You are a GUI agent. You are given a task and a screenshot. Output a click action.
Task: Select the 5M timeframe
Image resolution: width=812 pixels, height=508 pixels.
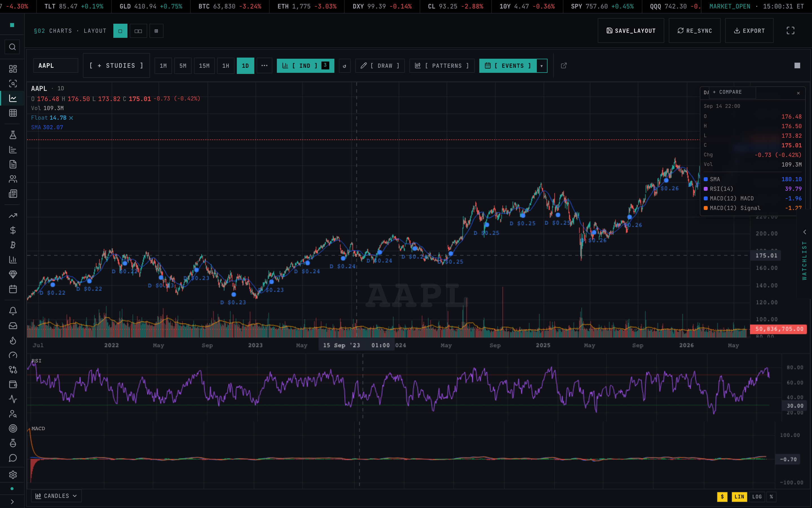pos(183,66)
